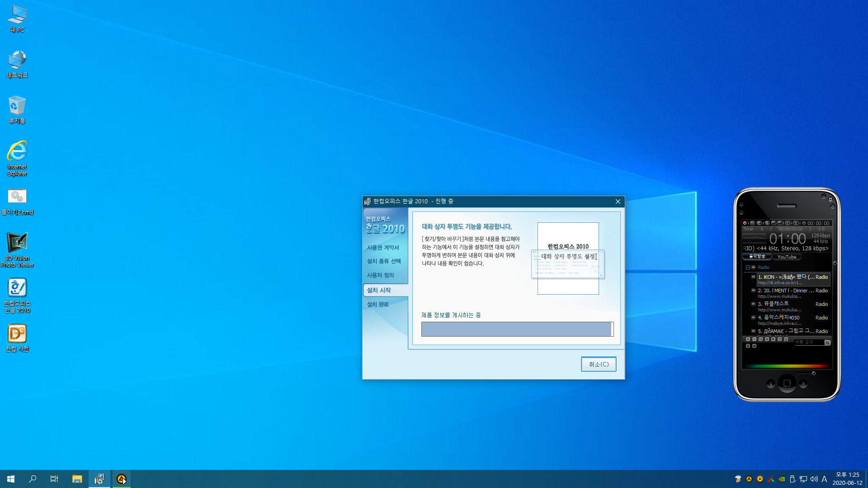Open Task View on taskbar

point(54,479)
